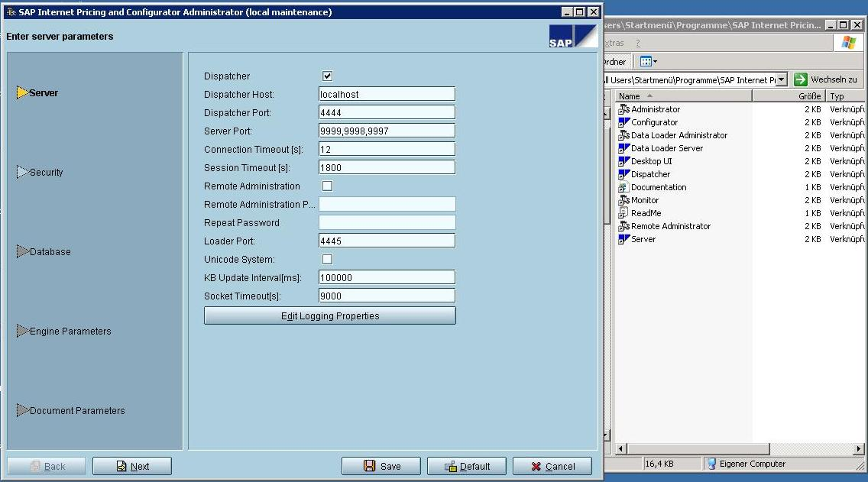868x482 pixels.
Task: Select the Monitor shortcut icon
Action: tap(623, 200)
